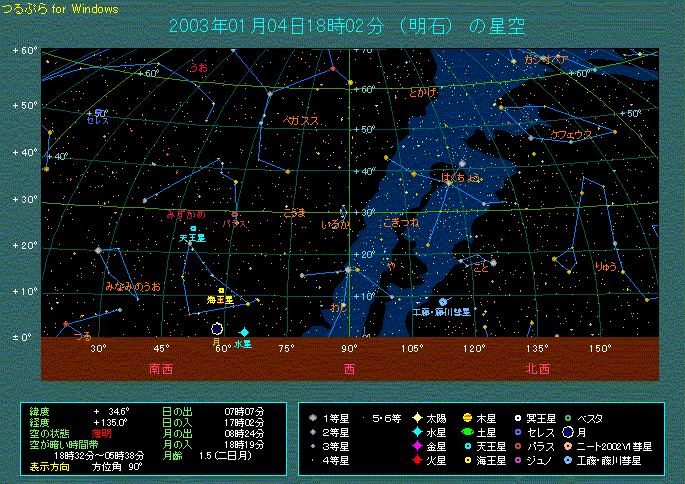This screenshot has height=484, width=685.
Task: Select the Uranus marker labeled 天王星
Action: tap(194, 229)
